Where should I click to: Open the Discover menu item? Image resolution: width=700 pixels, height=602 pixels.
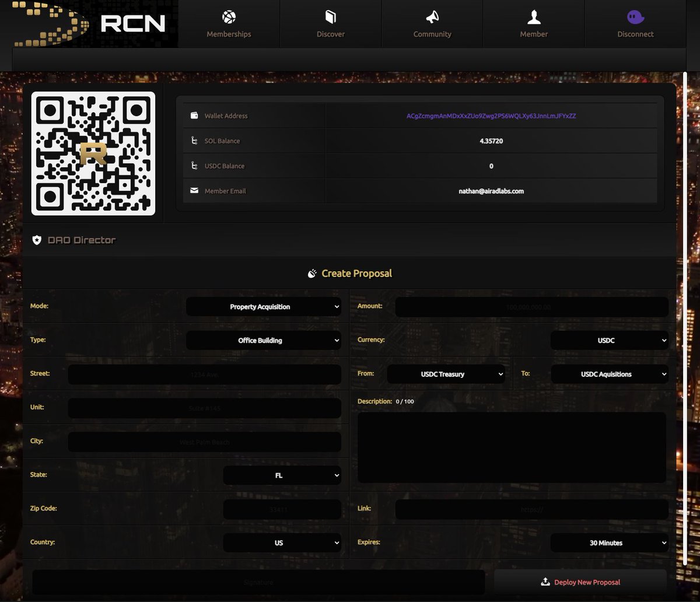point(331,24)
